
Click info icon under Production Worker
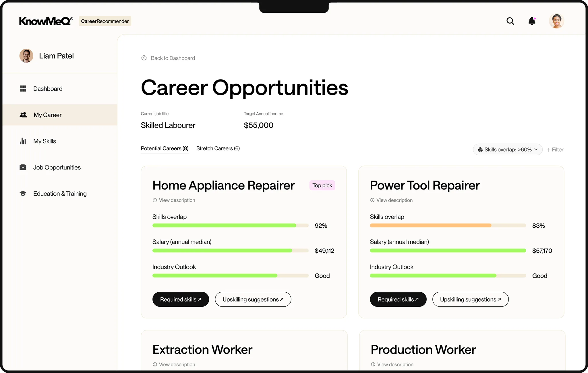click(373, 364)
